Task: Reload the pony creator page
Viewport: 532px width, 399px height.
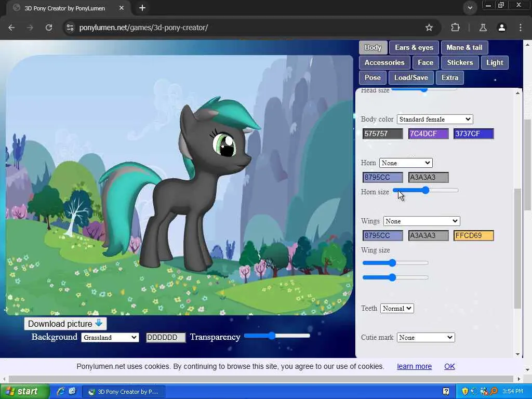Action: pos(49,28)
